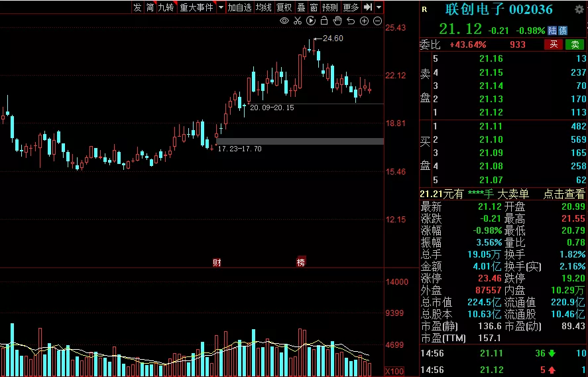Click the 发 toolbar button
Viewport: 588px width, 377px height.
click(x=138, y=7)
